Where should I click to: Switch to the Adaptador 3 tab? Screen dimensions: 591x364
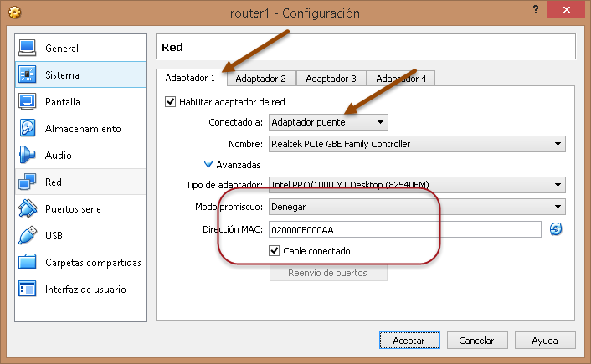pyautogui.click(x=331, y=79)
